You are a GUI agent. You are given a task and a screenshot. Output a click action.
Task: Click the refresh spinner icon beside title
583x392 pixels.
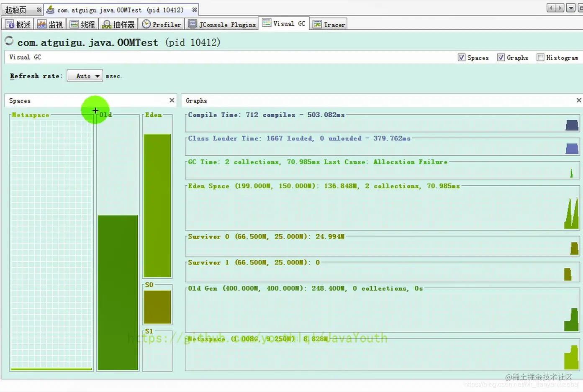(x=9, y=41)
